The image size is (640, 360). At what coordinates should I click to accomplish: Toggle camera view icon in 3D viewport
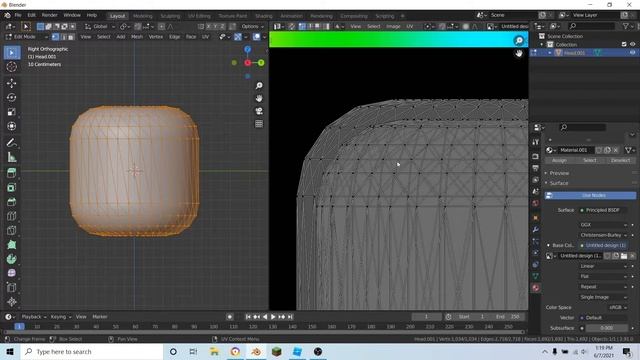click(x=259, y=111)
